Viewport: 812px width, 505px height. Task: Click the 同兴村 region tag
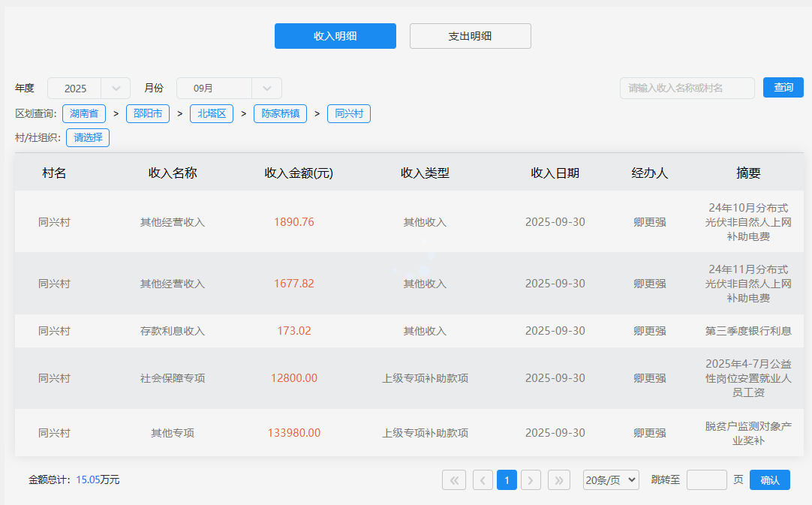click(x=349, y=114)
